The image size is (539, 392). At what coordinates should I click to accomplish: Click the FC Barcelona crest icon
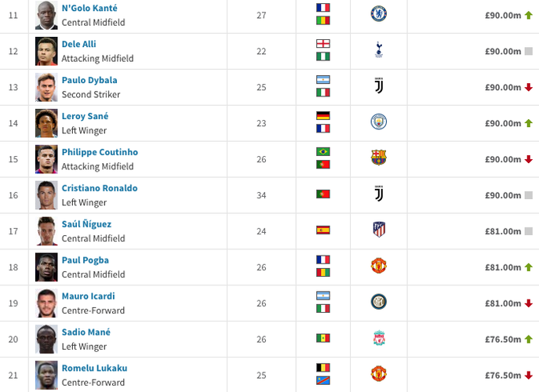pos(379,158)
